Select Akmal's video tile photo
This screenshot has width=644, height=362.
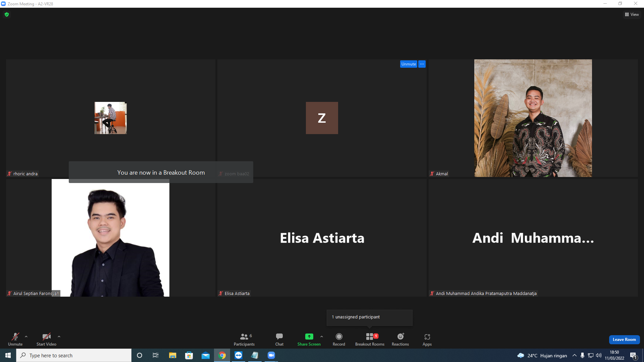click(533, 118)
